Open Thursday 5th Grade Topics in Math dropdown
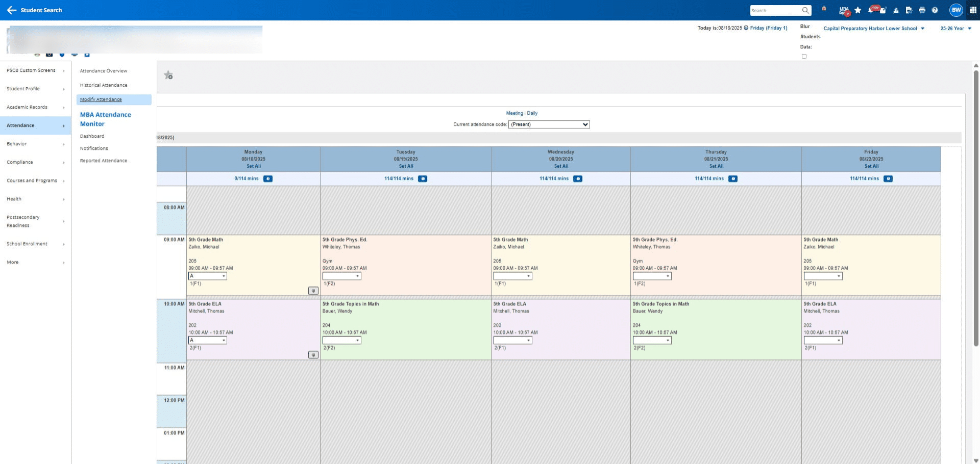 click(652, 341)
